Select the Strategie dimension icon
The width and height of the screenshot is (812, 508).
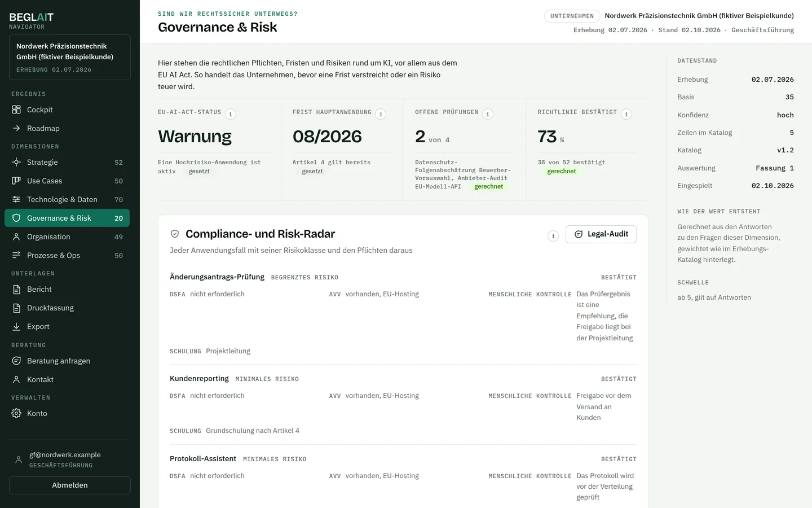(16, 162)
